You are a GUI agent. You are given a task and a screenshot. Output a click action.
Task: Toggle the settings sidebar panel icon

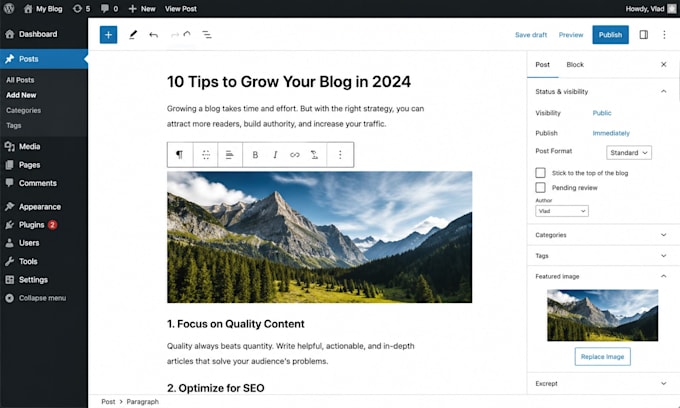[644, 35]
